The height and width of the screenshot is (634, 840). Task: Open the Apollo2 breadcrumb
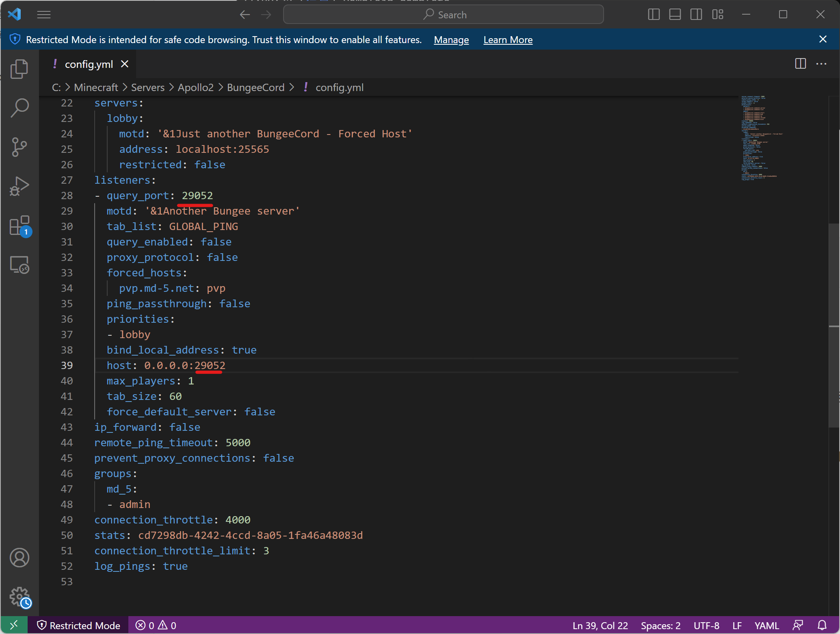[x=195, y=87]
